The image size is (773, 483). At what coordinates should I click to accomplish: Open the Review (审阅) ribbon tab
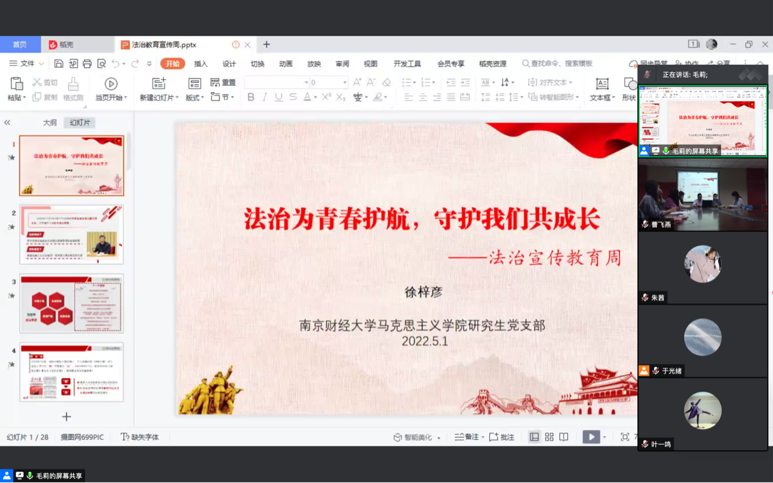point(342,64)
